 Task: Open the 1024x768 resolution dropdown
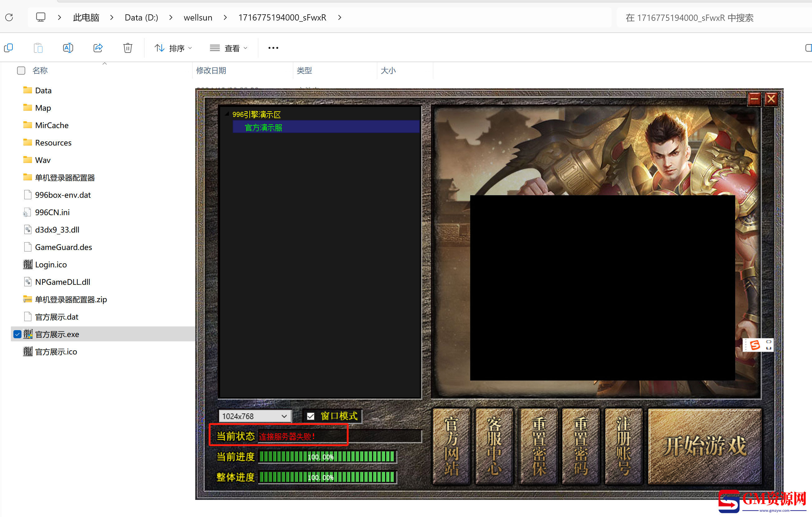(x=255, y=416)
